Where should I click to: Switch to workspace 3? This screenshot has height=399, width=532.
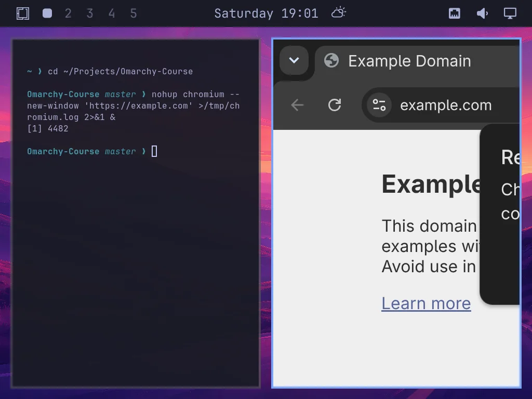click(90, 13)
